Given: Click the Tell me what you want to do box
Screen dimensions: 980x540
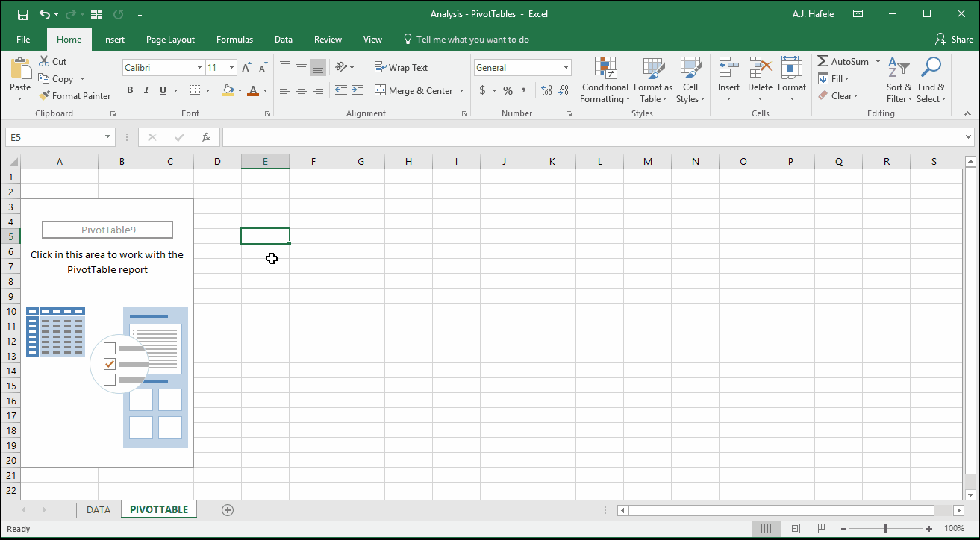Looking at the screenshot, I should click(x=466, y=40).
